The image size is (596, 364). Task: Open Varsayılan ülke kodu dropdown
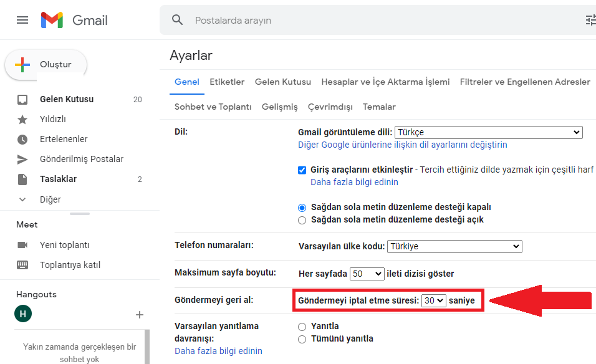[454, 246]
